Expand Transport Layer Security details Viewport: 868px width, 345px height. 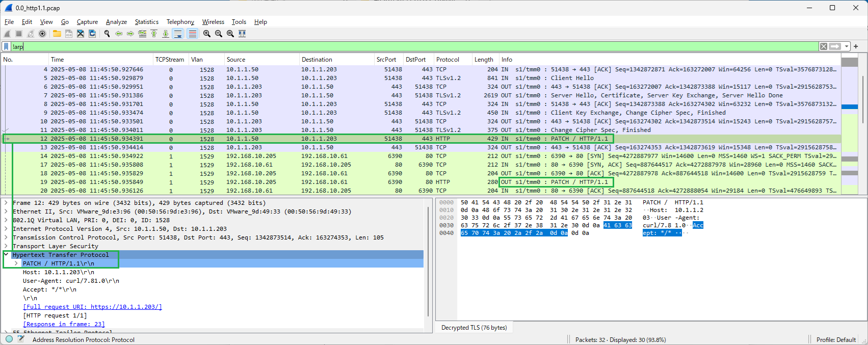coord(6,246)
